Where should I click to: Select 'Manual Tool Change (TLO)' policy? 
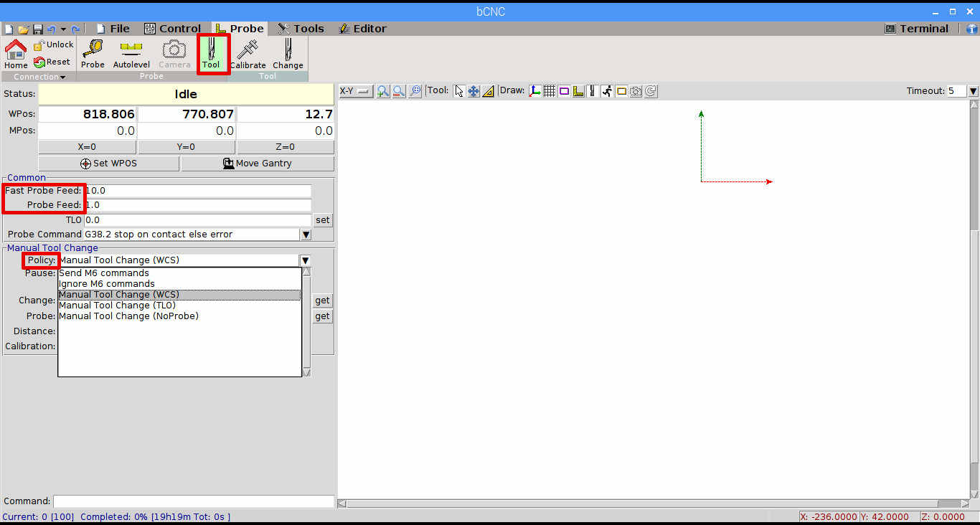(179, 306)
